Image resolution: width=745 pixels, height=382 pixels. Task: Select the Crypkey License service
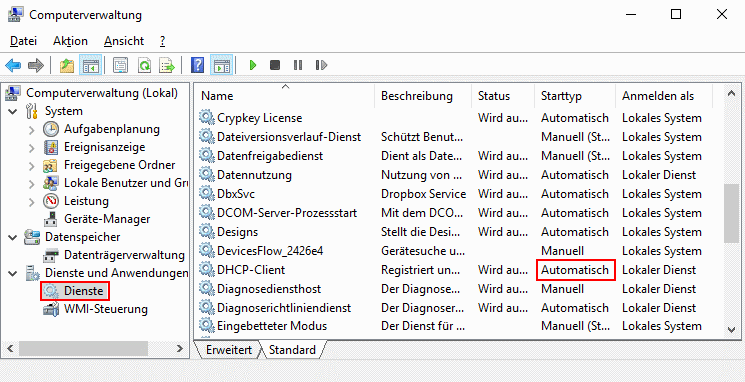(259, 118)
